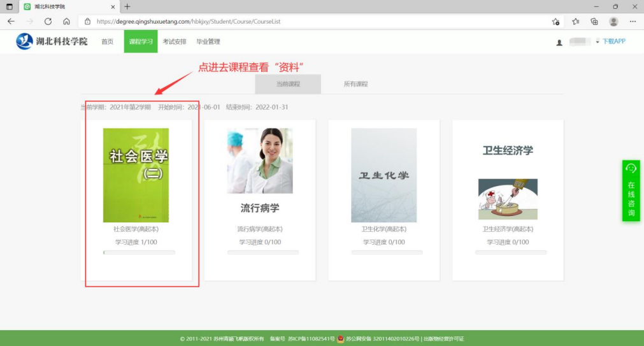Click 苏ICP备11082541号 footer link
Viewport: 644px width, 346px height.
pos(311,339)
